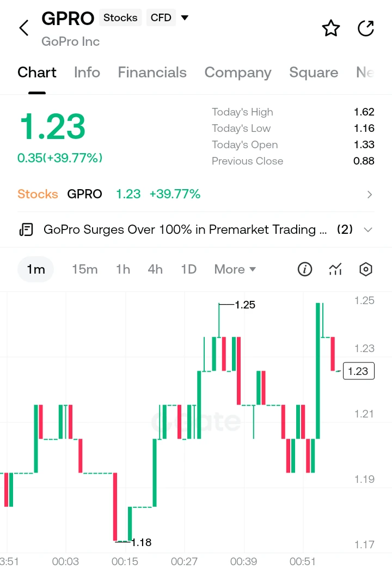Select the CFD tag
Viewport: 392px width, 569px height.
[x=161, y=17]
